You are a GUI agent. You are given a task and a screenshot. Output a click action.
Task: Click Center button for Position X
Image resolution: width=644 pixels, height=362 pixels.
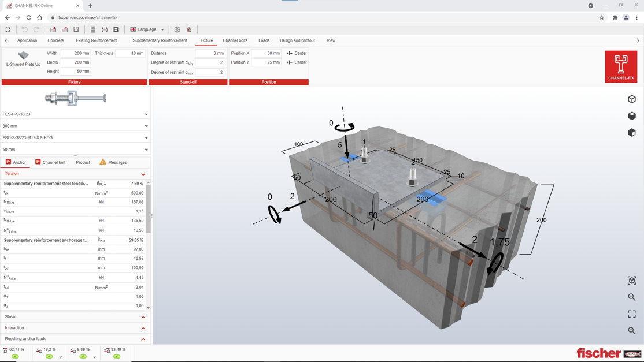click(297, 53)
